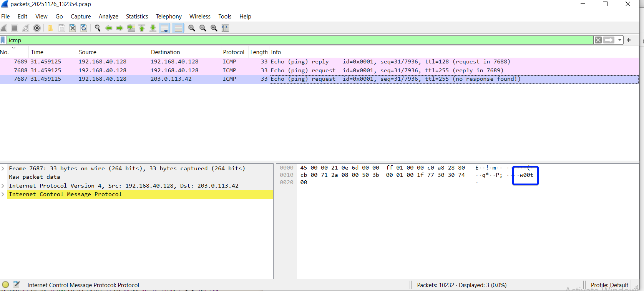Click the expert information status circle
The width and height of the screenshot is (644, 291).
tap(5, 285)
